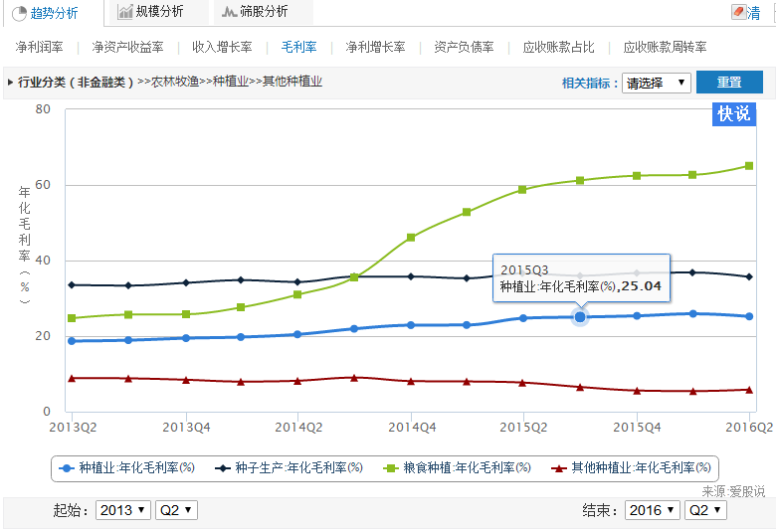Click the triangle arrow before 行业分类

(10, 83)
